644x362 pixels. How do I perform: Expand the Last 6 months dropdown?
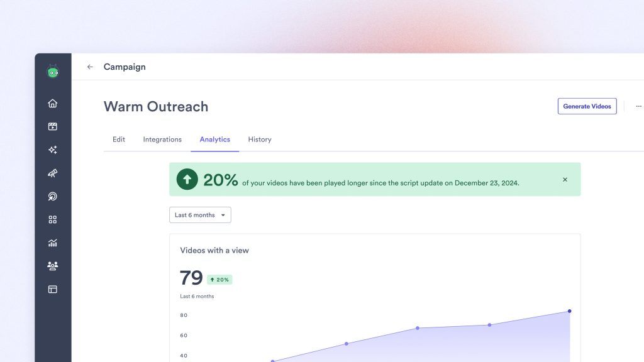(200, 215)
